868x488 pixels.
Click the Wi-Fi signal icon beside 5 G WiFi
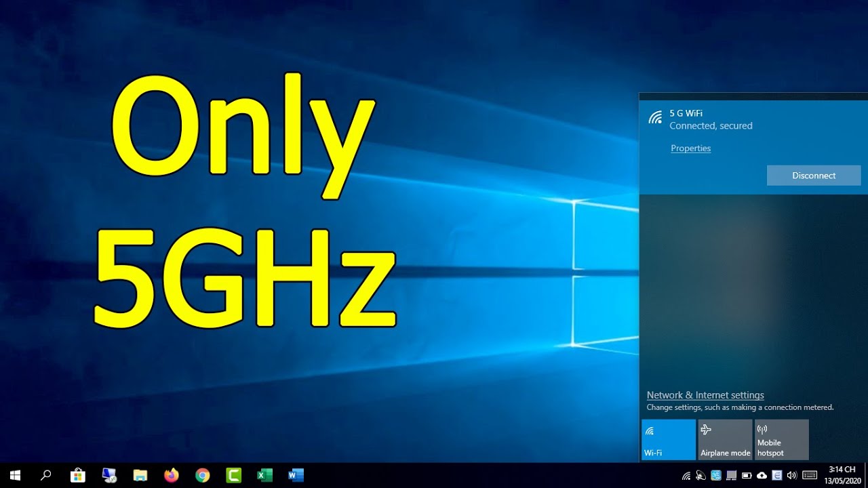click(655, 117)
